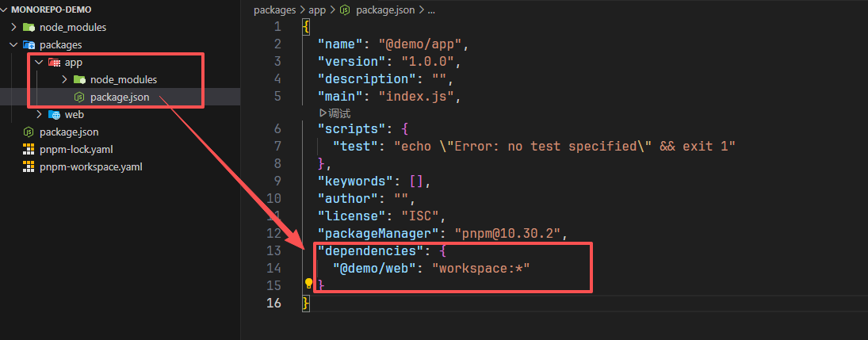Screen dimensions: 868x340
Task: Click the "workspace:*" dependency value
Action: click(481, 268)
